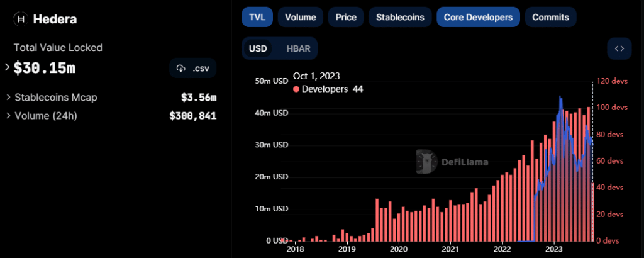Click the DefiLlama watermark logo
This screenshot has height=258, width=644.
tap(427, 162)
